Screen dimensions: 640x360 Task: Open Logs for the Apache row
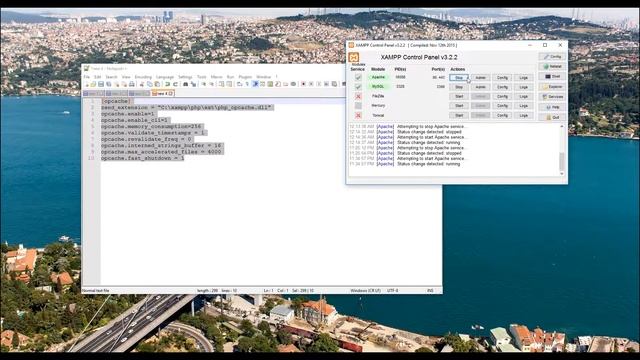(524, 78)
